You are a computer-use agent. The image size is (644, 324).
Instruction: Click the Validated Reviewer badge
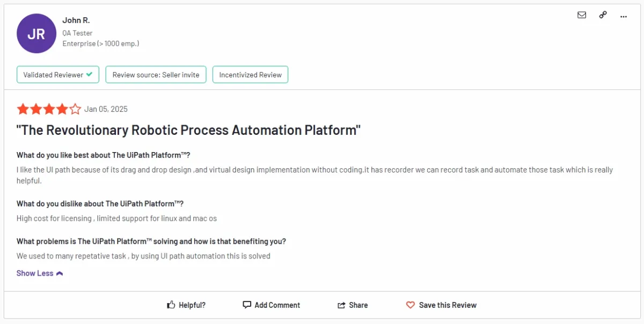(58, 75)
